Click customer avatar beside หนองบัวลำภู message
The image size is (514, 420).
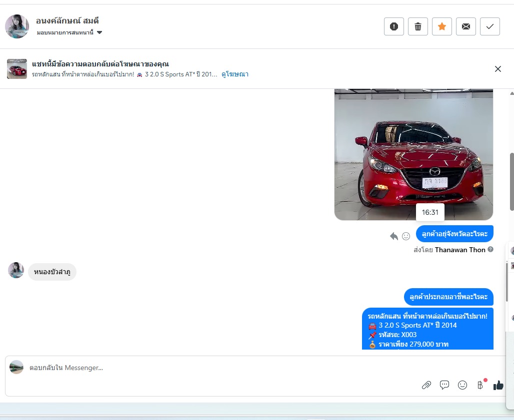pos(16,270)
